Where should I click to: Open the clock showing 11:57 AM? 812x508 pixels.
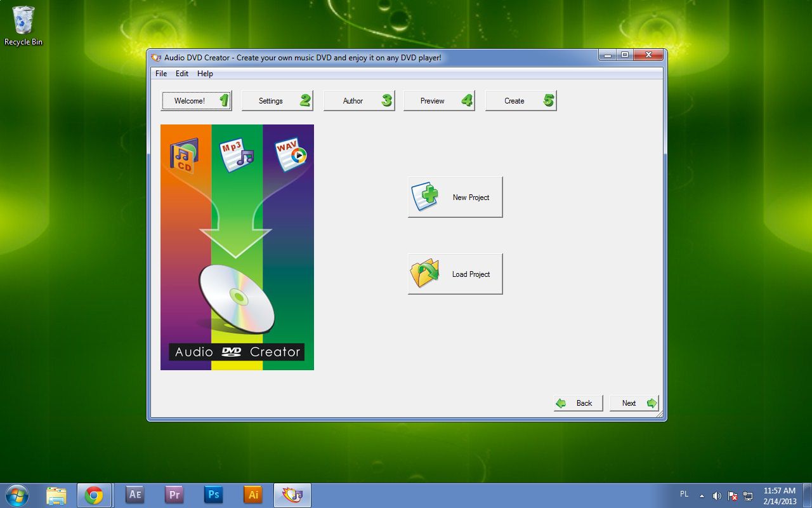click(780, 495)
